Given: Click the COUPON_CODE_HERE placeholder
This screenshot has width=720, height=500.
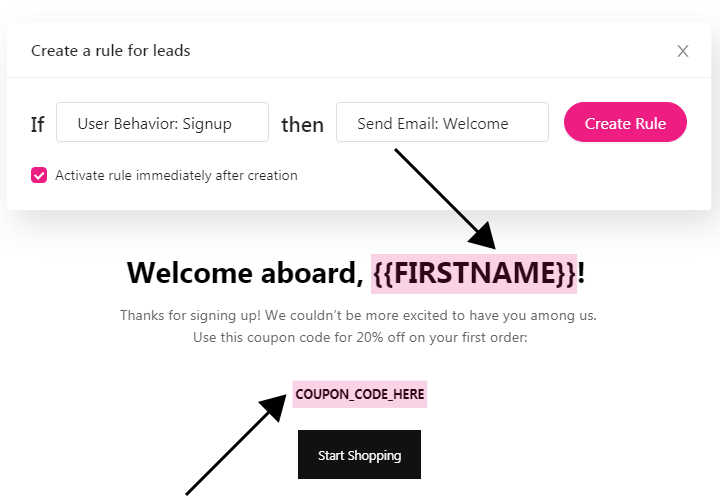Looking at the screenshot, I should tap(360, 394).
